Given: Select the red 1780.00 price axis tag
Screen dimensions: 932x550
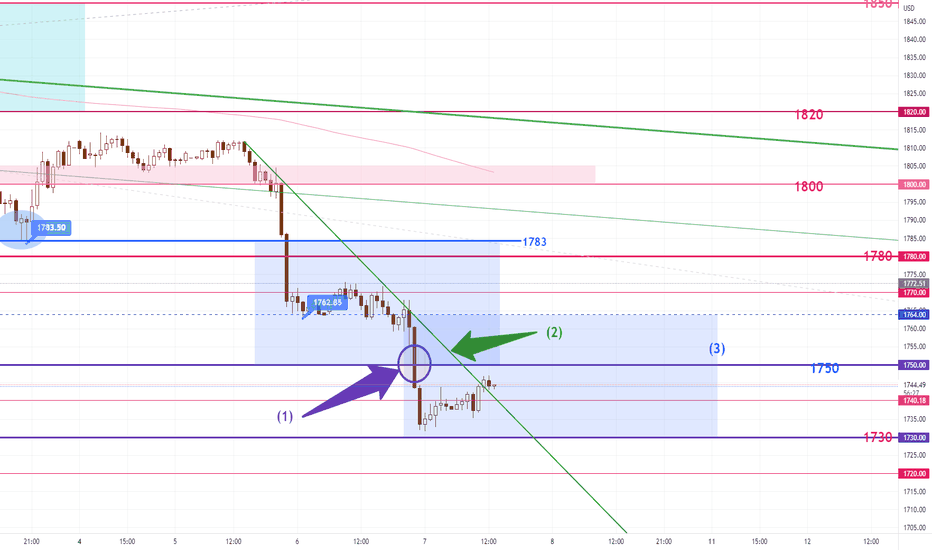Looking at the screenshot, I should (x=915, y=256).
